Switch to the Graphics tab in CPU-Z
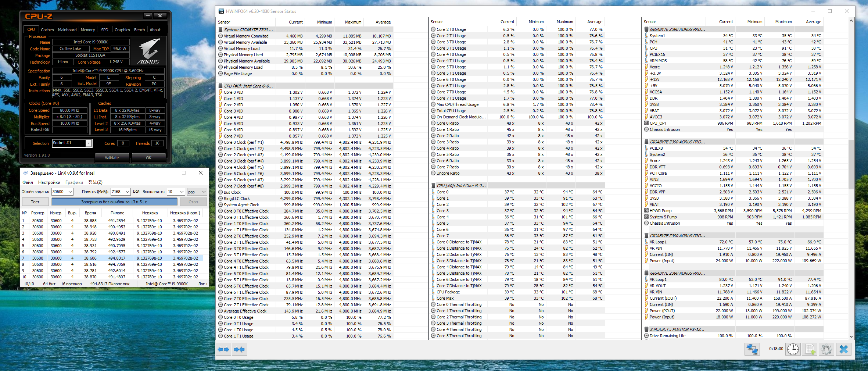Screen dimensions: 868x371 click(x=122, y=30)
